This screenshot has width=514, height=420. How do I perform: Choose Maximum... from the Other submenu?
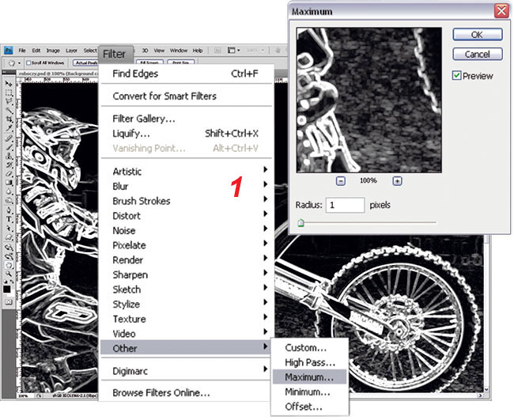(309, 377)
